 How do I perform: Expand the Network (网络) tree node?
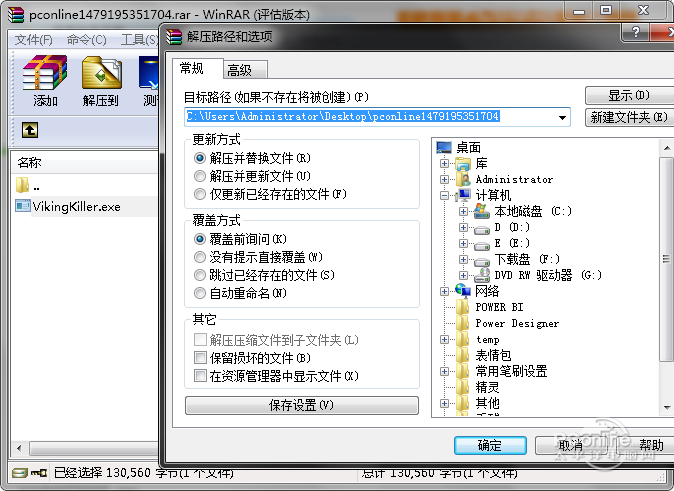[x=444, y=291]
